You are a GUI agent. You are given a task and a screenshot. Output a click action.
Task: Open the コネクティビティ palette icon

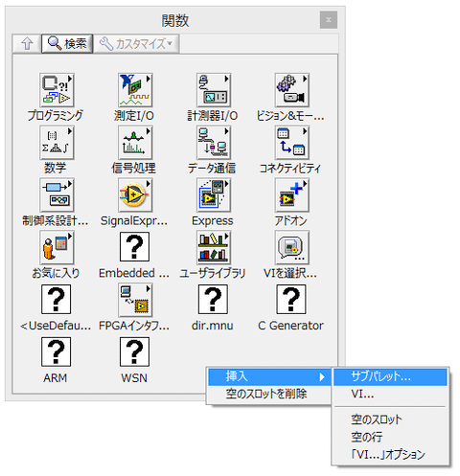point(292,143)
